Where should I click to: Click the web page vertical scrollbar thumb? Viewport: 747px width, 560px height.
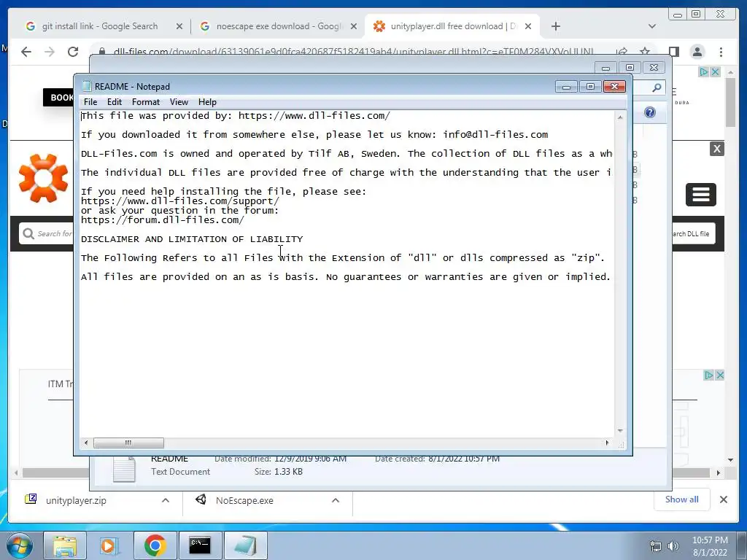point(731,102)
